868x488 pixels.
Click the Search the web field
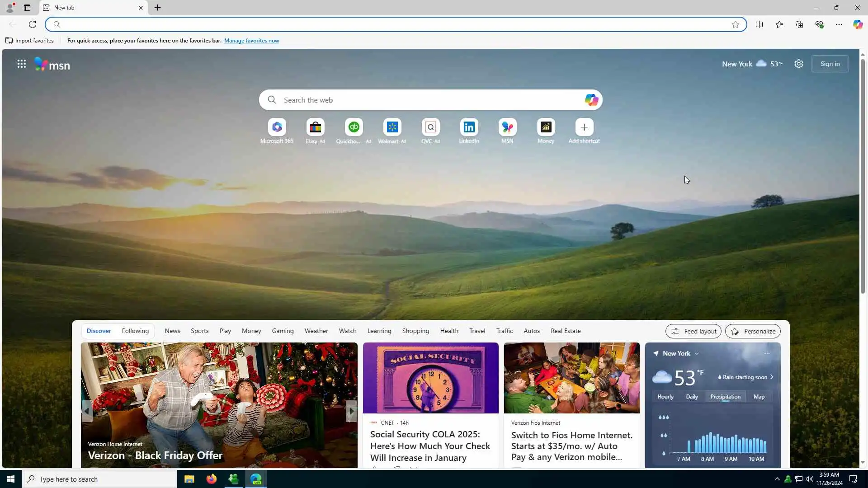click(x=425, y=100)
